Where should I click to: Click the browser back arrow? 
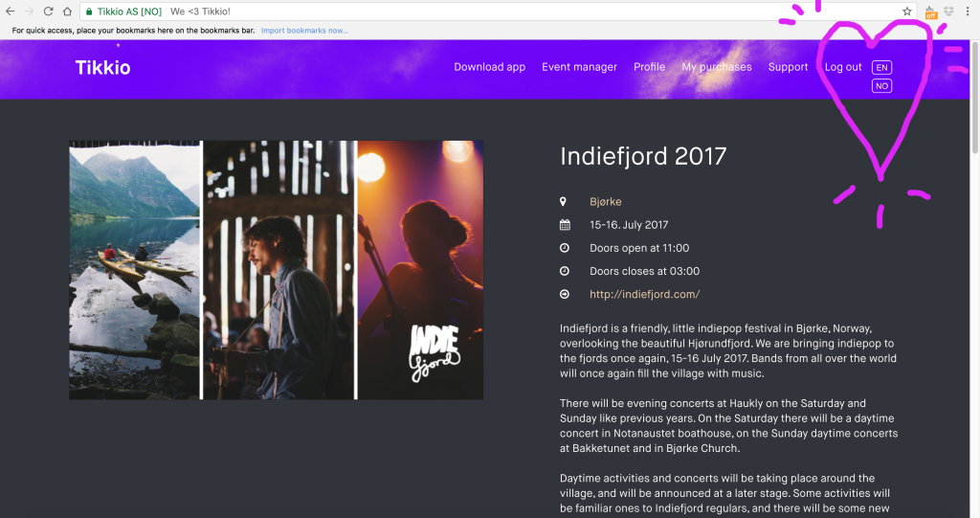(x=10, y=11)
